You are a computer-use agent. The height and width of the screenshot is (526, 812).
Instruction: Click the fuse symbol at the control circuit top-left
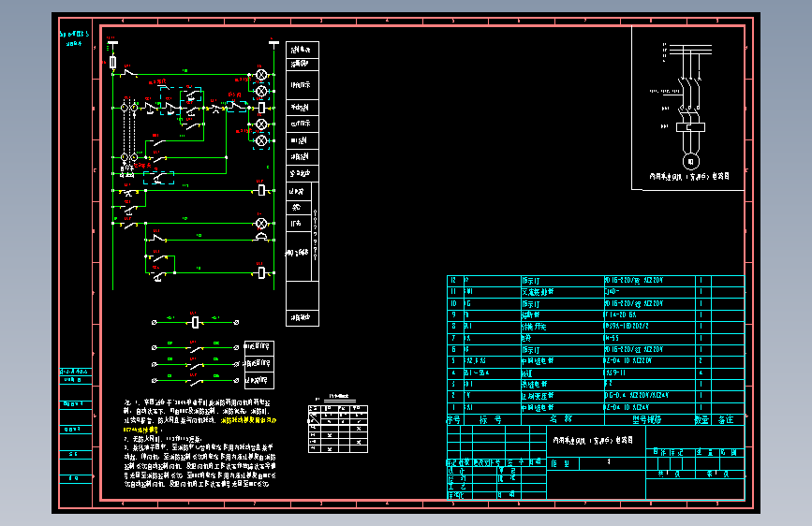[x=113, y=63]
